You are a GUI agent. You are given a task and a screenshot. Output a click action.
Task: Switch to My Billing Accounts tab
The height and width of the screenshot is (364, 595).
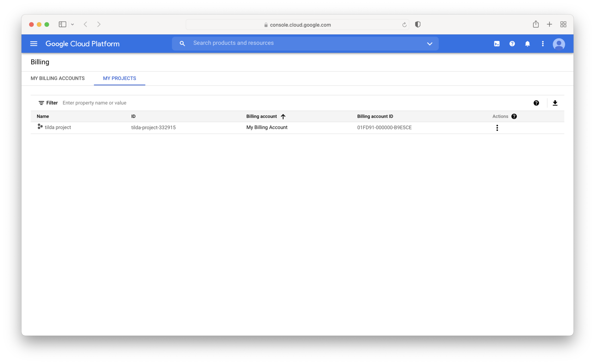point(58,78)
